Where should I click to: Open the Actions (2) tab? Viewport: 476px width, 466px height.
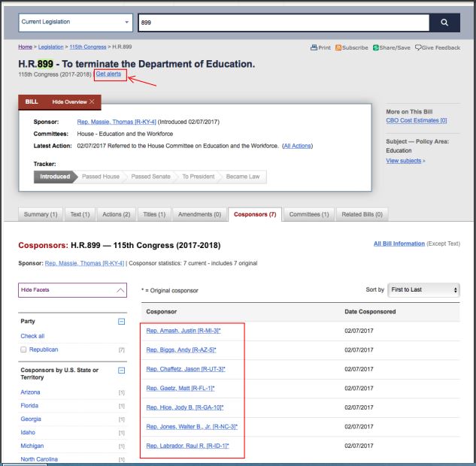click(115, 214)
